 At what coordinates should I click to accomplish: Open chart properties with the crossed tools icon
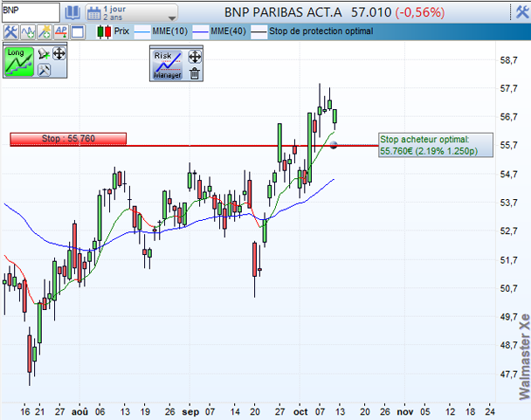[10, 32]
